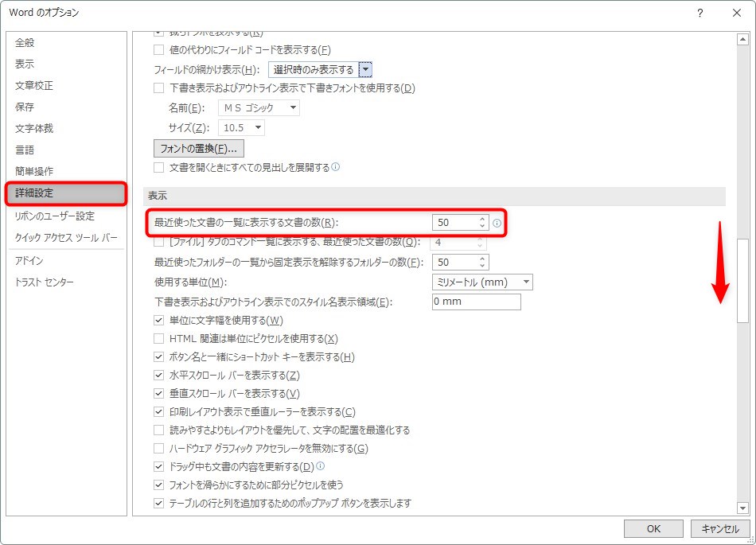Open 使用する単位 ミリメートル dropdown

click(x=526, y=282)
